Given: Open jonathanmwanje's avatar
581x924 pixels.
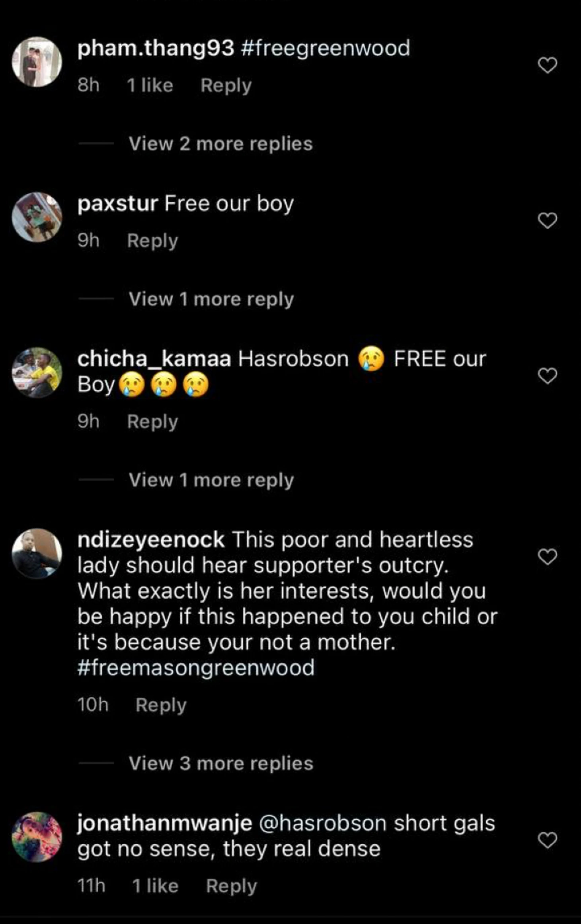Looking at the screenshot, I should point(37,837).
